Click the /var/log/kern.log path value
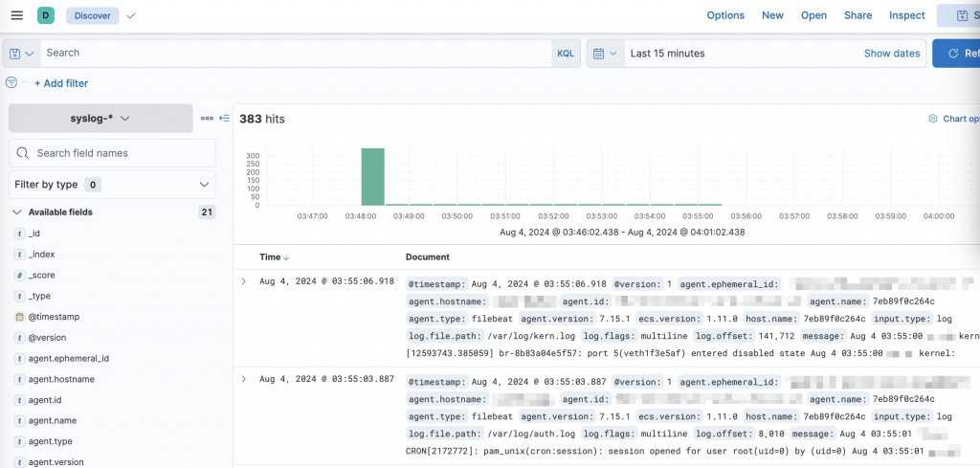 click(x=531, y=336)
